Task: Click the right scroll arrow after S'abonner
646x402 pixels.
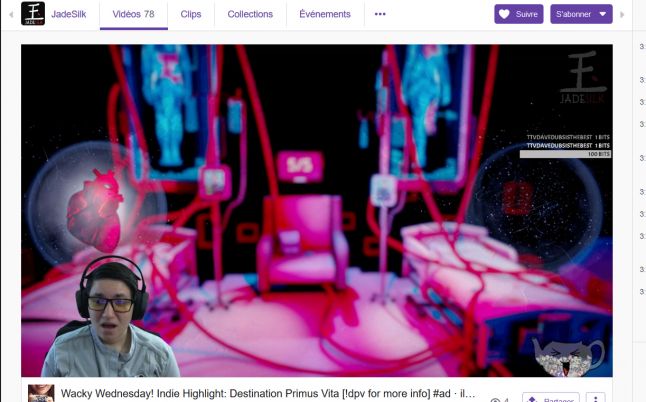Action: 623,14
